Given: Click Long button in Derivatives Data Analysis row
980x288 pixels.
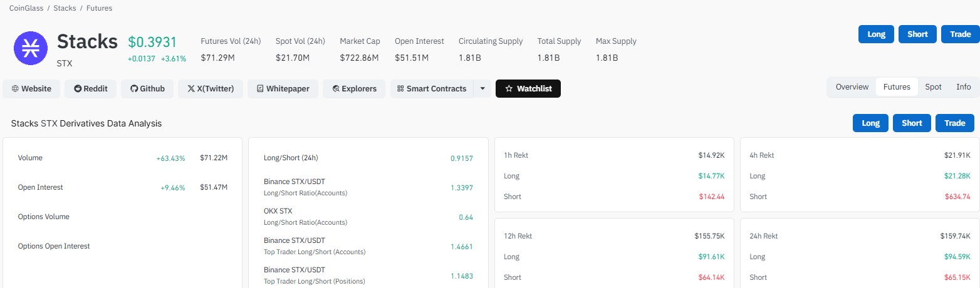Looking at the screenshot, I should 870,123.
